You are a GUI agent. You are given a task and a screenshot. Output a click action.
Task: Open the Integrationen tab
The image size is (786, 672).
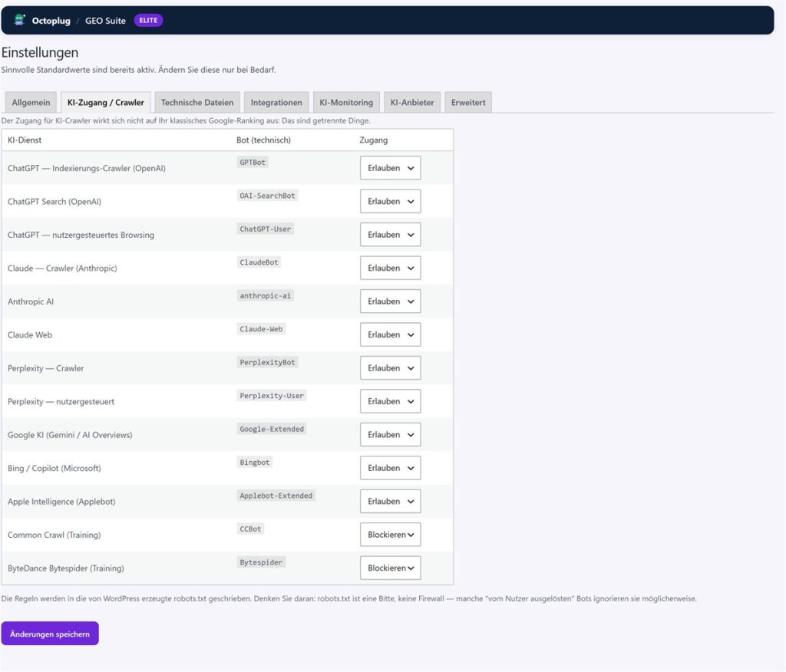coord(276,102)
